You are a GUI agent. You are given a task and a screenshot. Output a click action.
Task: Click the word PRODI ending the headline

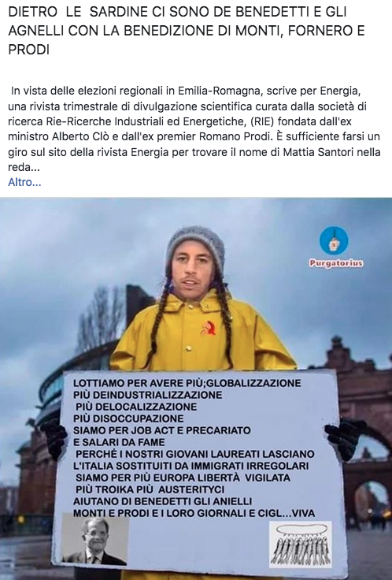[28, 50]
